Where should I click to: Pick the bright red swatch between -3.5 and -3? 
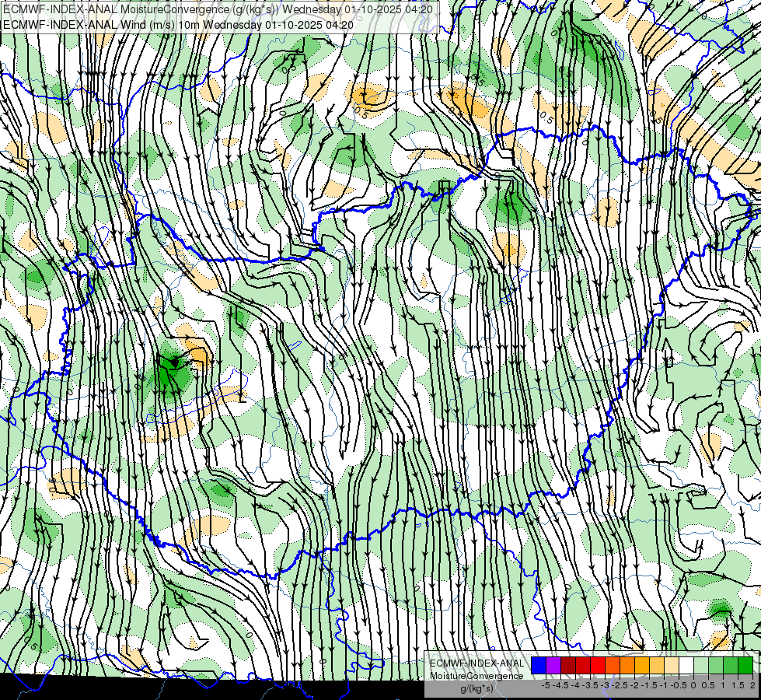click(598, 666)
